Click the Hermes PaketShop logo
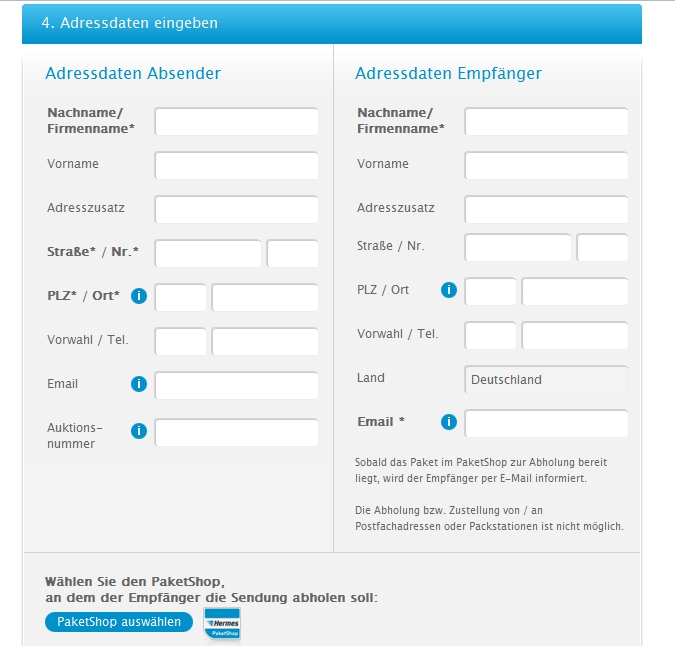 point(222,623)
